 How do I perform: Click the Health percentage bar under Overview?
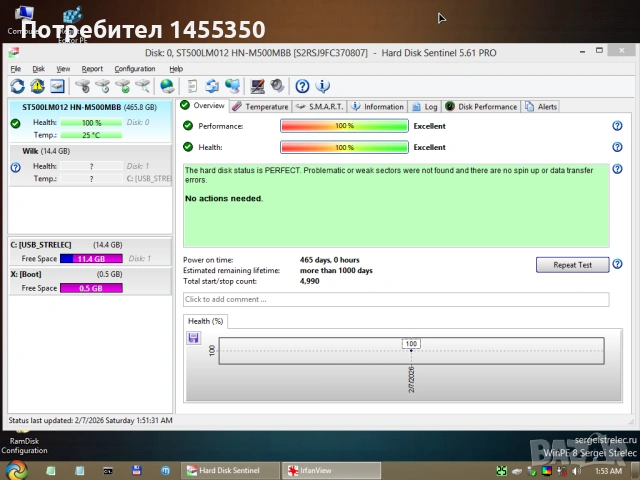344,147
